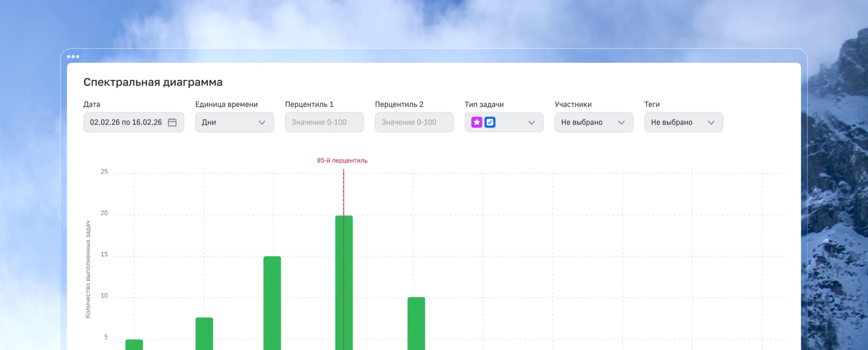
Task: Focus the Перцентиль 2 input field
Action: pos(414,122)
